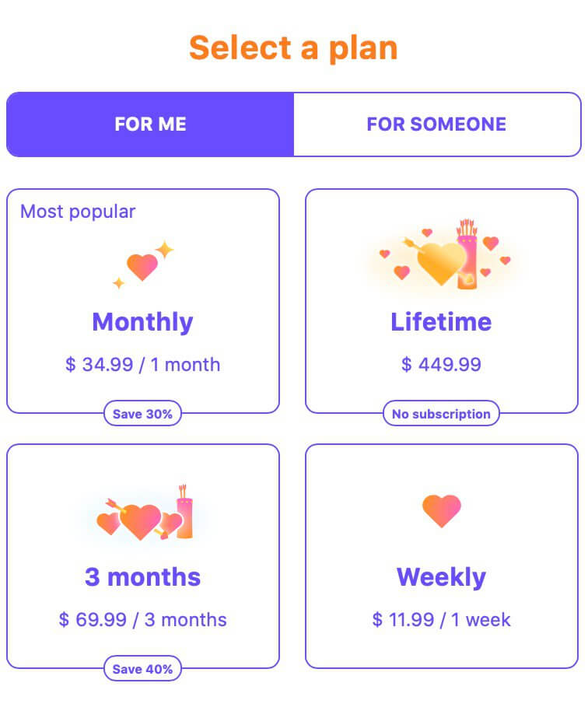Select the Lifetime plan title

441,322
